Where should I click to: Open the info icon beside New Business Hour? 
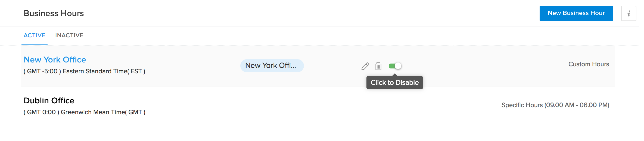coord(629,13)
